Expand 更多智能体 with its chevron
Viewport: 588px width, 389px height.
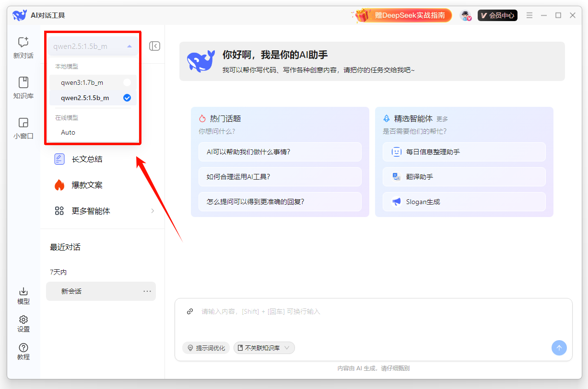(153, 210)
